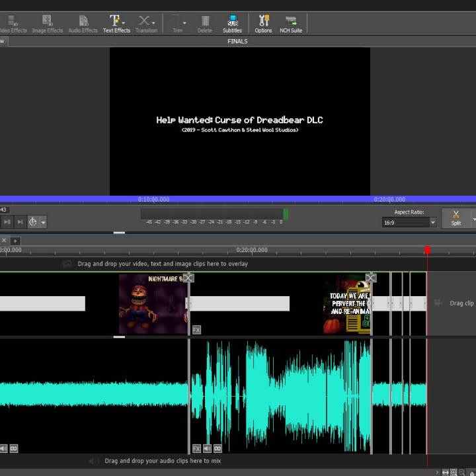Image resolution: width=476 pixels, height=476 pixels.
Task: Click the Nightmare clip transition X marker
Action: (x=188, y=278)
